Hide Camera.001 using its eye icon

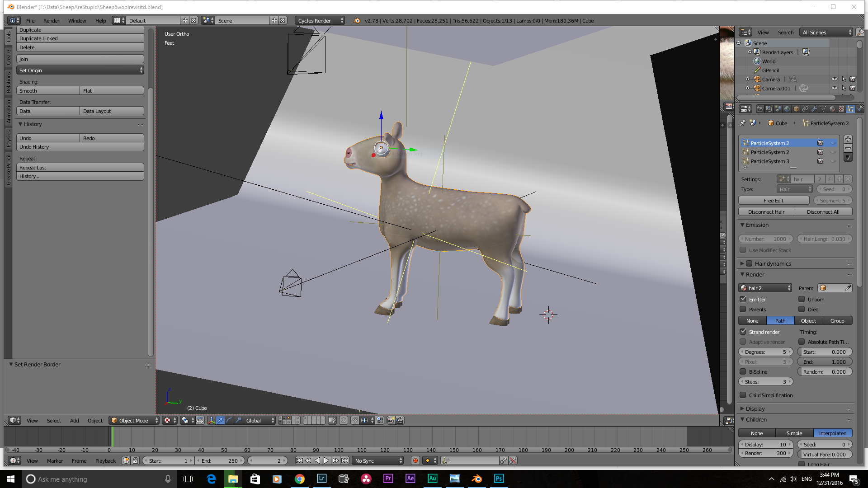tap(835, 88)
